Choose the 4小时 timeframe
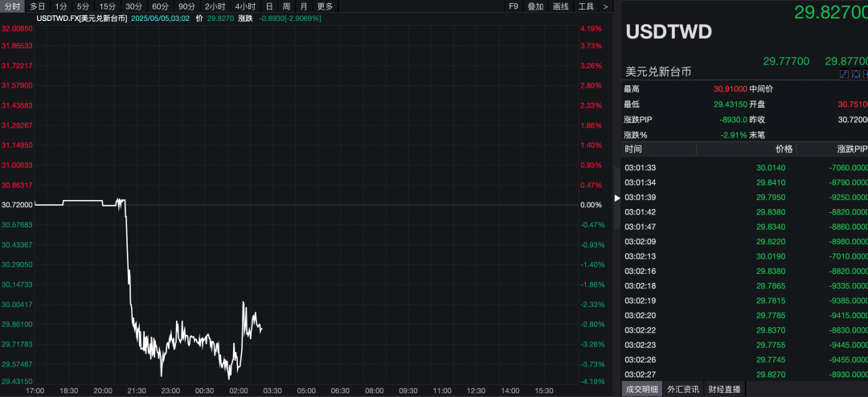Image resolution: width=868 pixels, height=397 pixels. coord(245,6)
